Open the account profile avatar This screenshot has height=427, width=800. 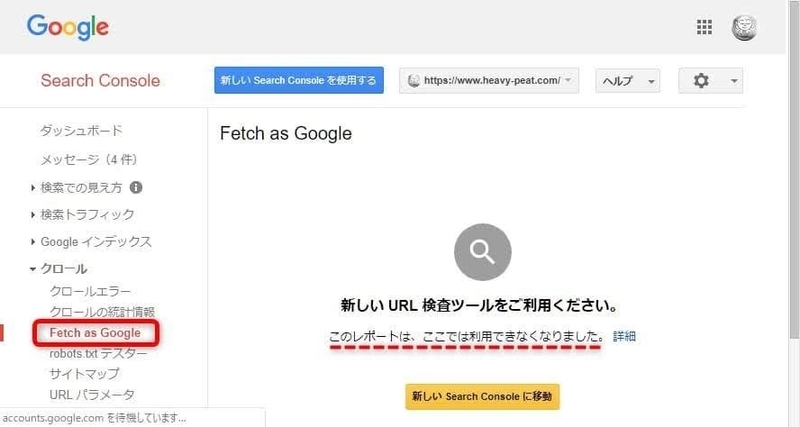point(744,27)
